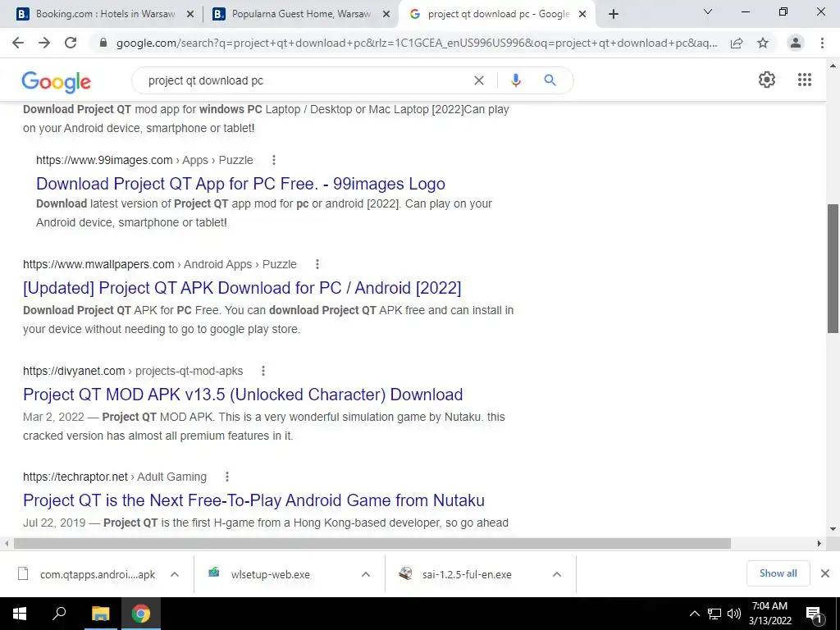Screen dimensions: 840x630
Task: Open [Updated] Project QT APK Download link
Action: coord(242,288)
